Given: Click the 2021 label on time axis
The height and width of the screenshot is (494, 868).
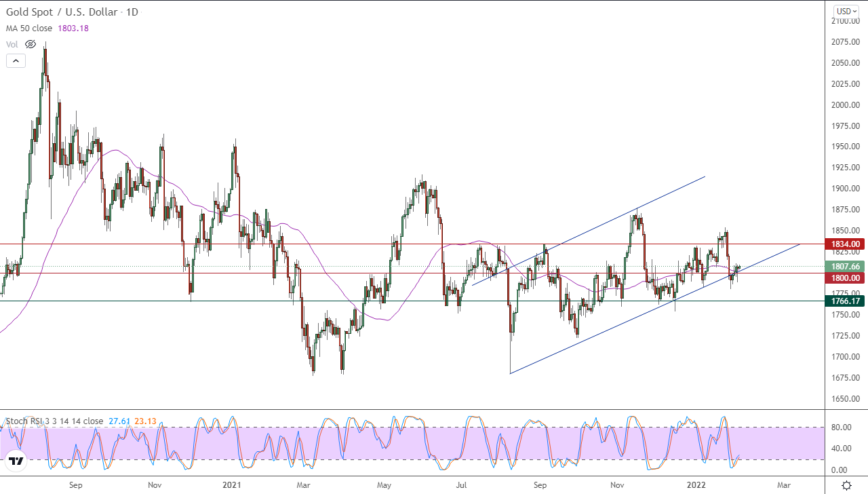Looking at the screenshot, I should coord(231,485).
